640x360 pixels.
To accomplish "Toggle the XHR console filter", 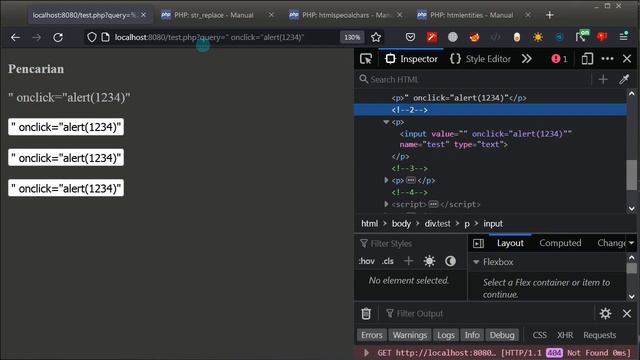I will (565, 335).
